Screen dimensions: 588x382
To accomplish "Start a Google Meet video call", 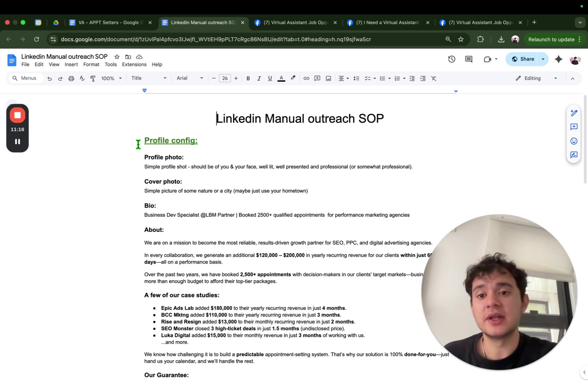I will click(488, 59).
